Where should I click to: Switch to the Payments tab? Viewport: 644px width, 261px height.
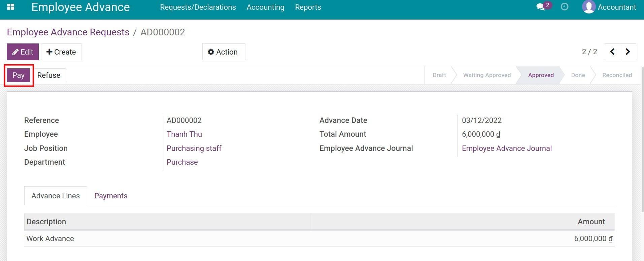click(111, 196)
